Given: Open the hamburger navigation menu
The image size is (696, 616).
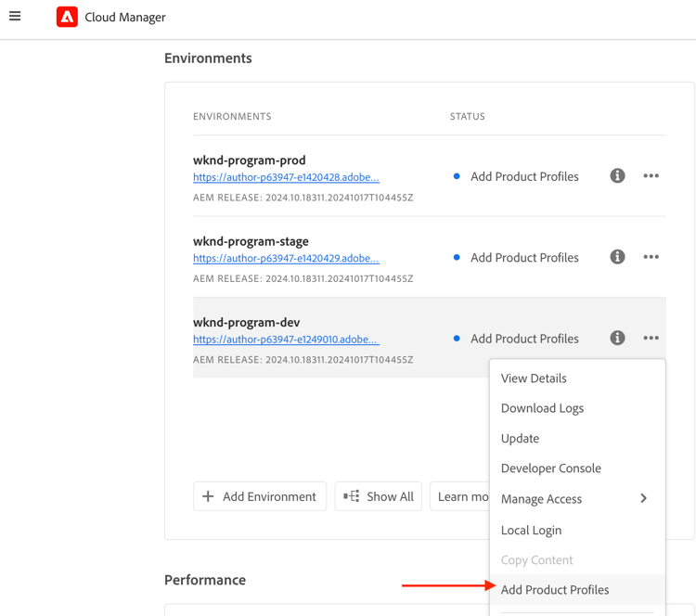Looking at the screenshot, I should point(15,16).
